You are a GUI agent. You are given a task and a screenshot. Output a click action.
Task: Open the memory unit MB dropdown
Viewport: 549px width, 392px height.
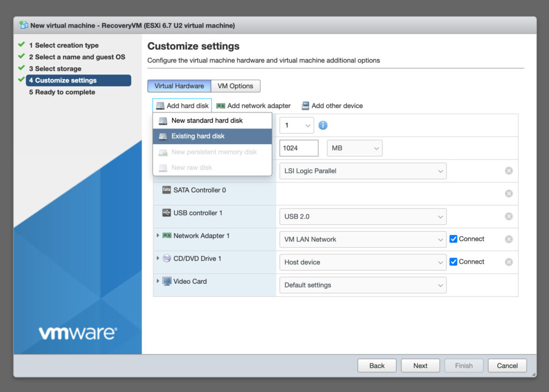[x=354, y=148]
